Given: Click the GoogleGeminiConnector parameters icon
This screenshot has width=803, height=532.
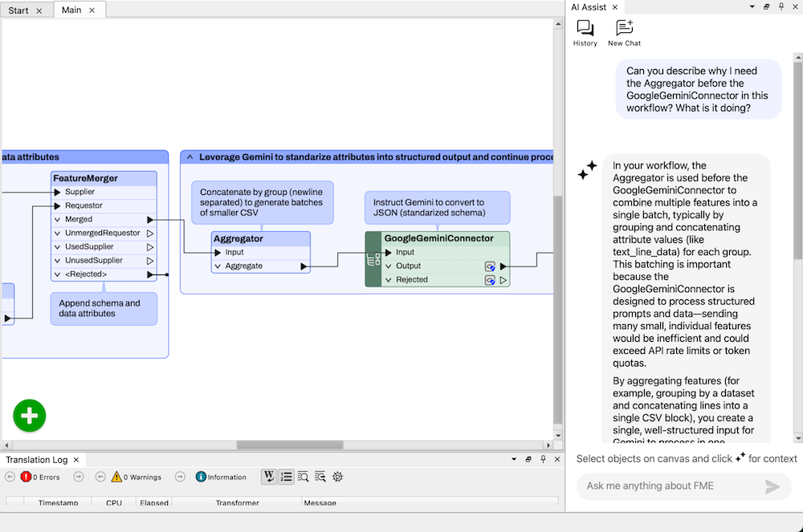Looking at the screenshot, I should click(373, 259).
